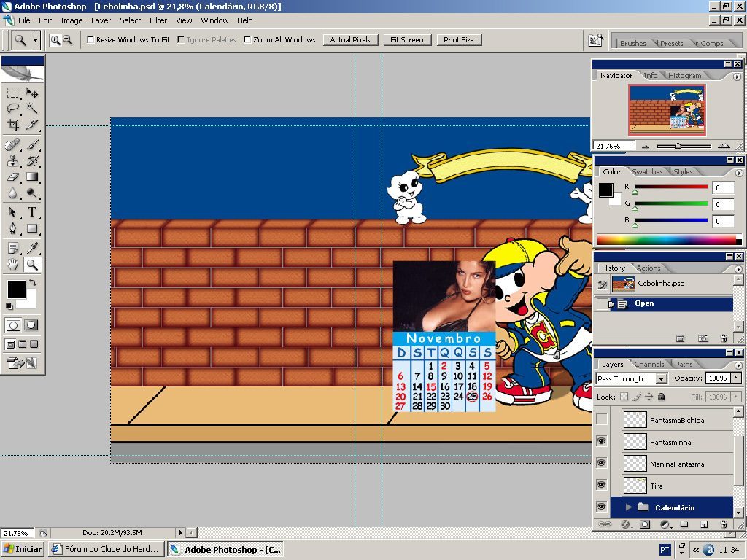
Task: Select the Slice tool
Action: click(32, 125)
